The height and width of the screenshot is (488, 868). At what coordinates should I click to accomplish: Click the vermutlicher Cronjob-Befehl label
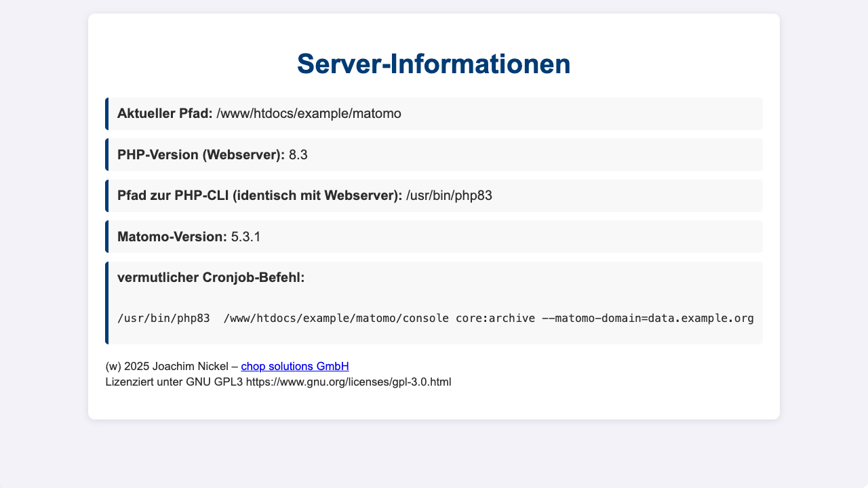(211, 277)
